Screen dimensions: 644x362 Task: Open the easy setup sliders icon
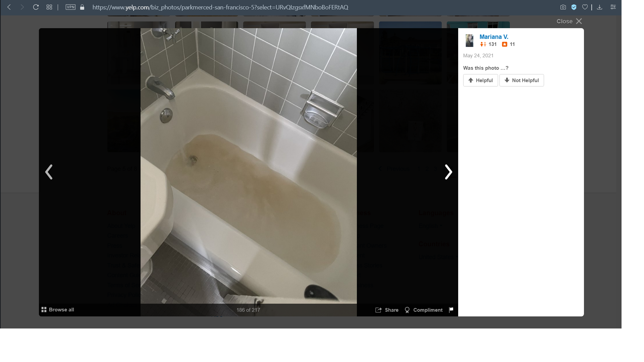point(613,7)
